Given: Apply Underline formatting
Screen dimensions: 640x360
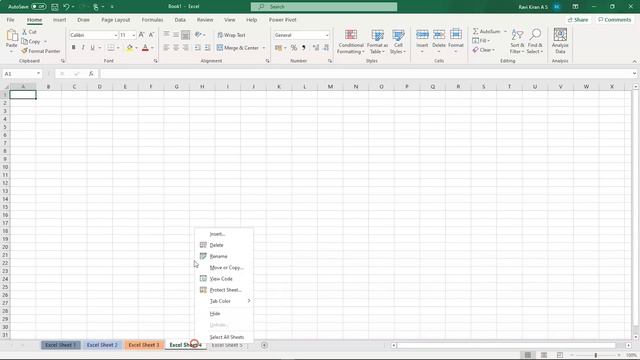Looking at the screenshot, I should (93, 48).
